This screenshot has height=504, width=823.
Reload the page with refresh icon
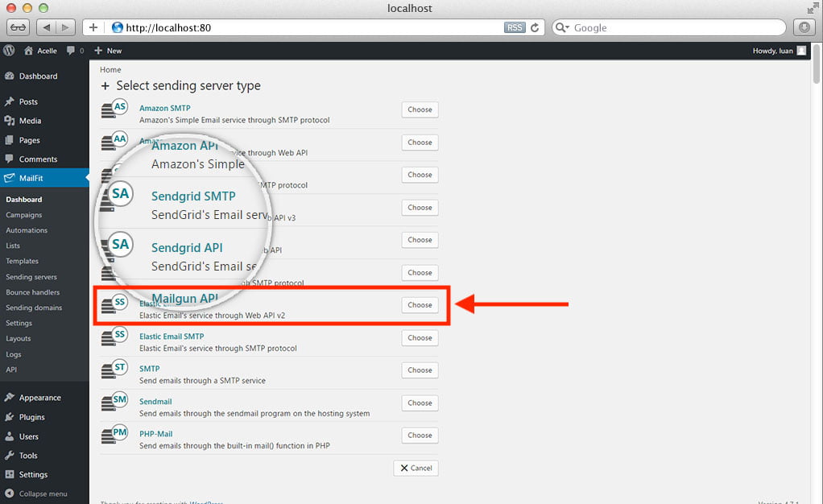point(535,27)
